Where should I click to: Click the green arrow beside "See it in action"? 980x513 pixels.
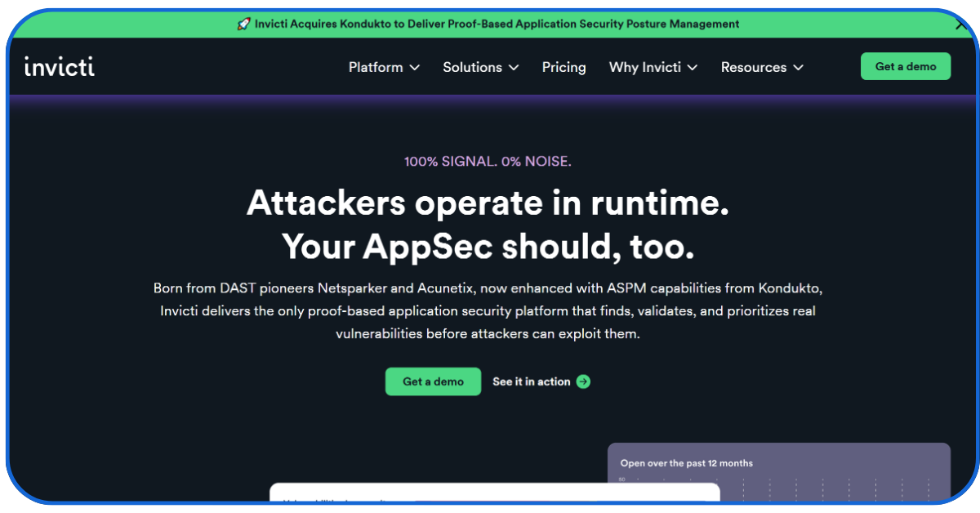coord(583,381)
